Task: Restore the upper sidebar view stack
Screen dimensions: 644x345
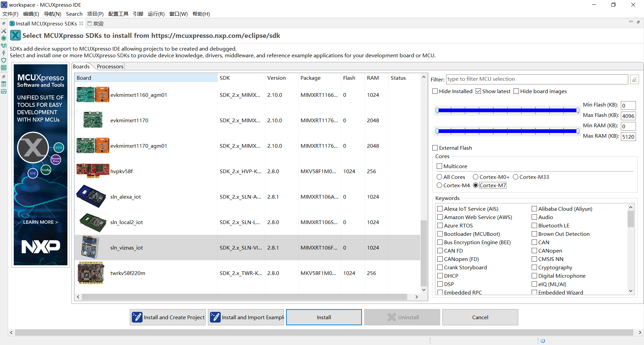Action: point(4,23)
